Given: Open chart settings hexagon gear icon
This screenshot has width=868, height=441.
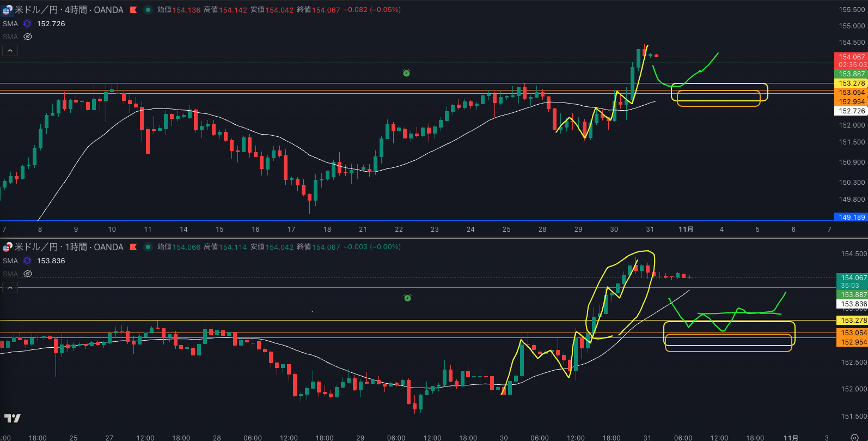Looking at the screenshot, I should point(854,437).
